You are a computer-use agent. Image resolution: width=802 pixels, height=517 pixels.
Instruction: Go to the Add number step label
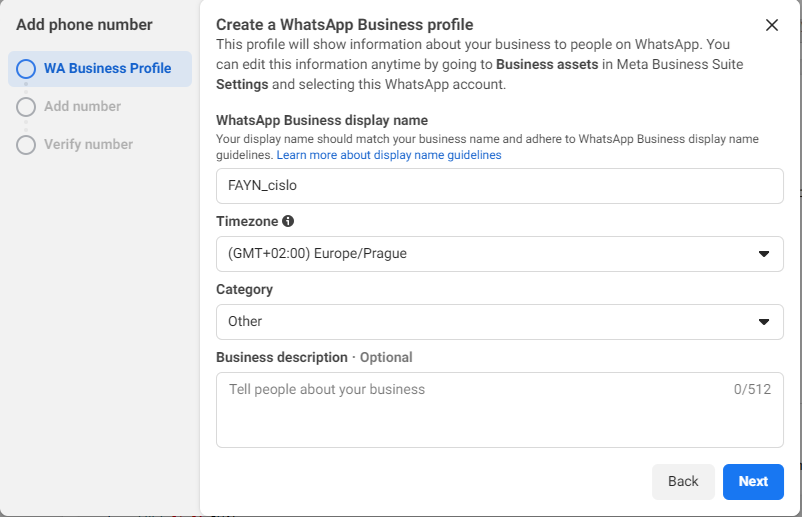click(82, 107)
